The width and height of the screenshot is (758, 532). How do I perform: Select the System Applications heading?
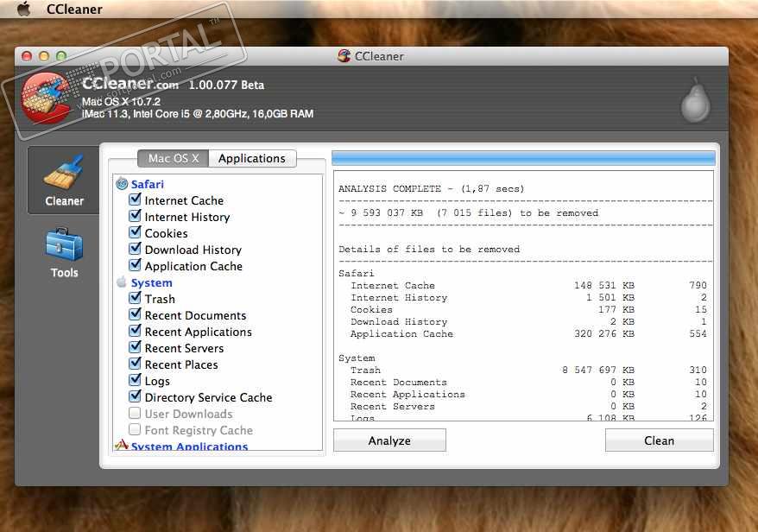click(189, 446)
